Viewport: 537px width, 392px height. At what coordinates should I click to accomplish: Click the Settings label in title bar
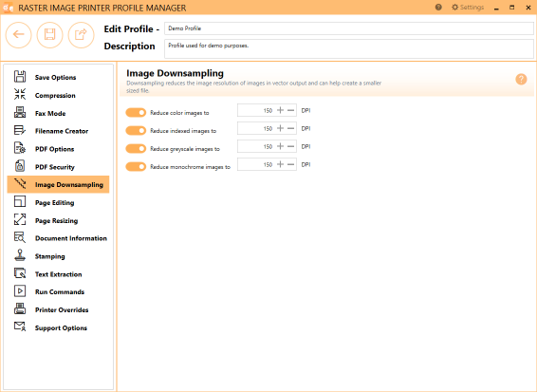click(472, 8)
